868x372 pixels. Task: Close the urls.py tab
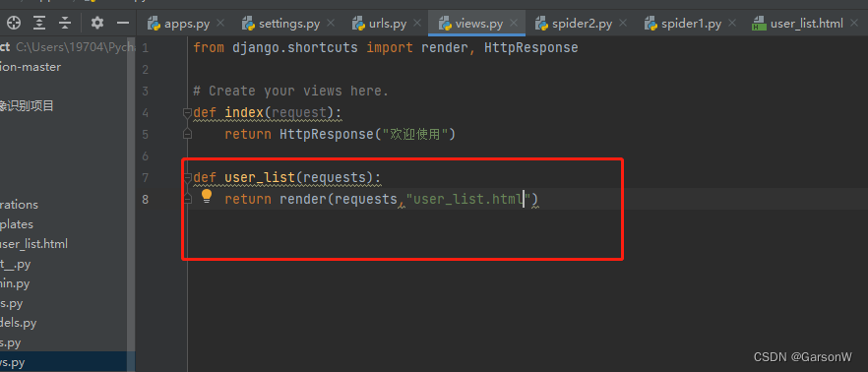[417, 24]
